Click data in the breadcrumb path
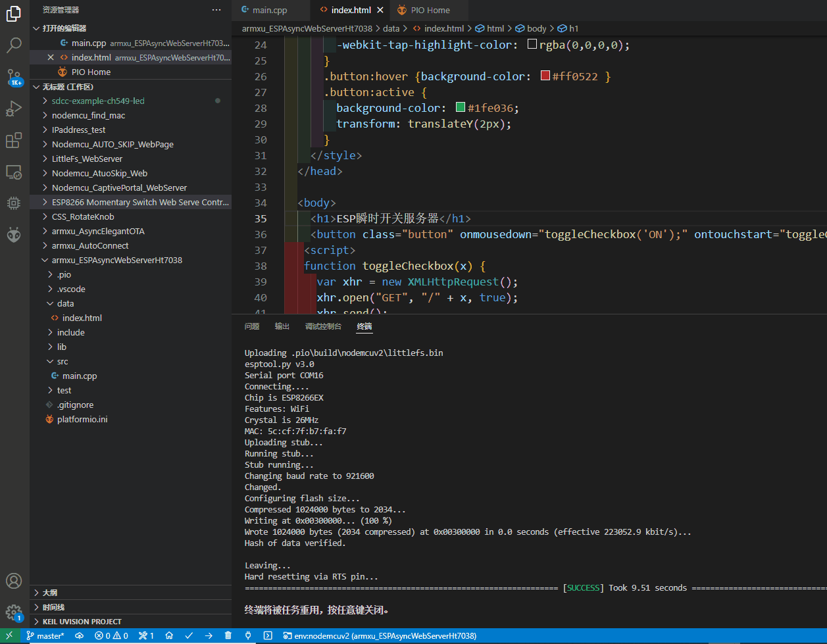The height and width of the screenshot is (644, 827). (391, 28)
